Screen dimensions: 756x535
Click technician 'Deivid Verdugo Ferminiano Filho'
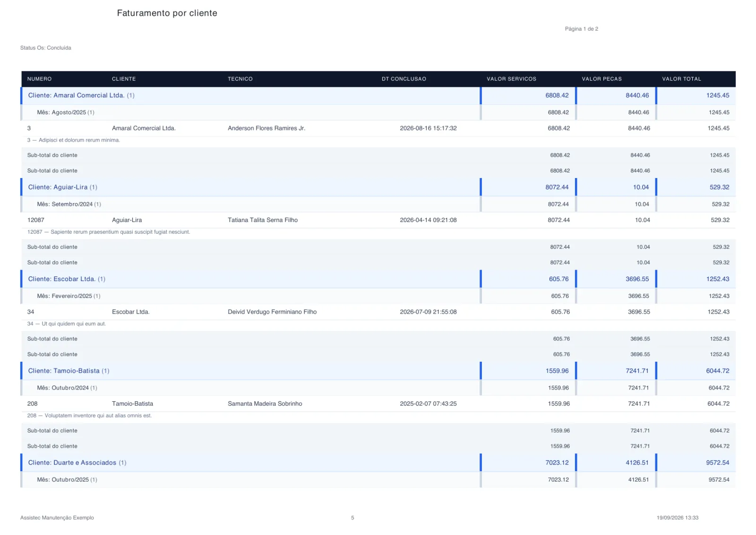click(x=272, y=312)
